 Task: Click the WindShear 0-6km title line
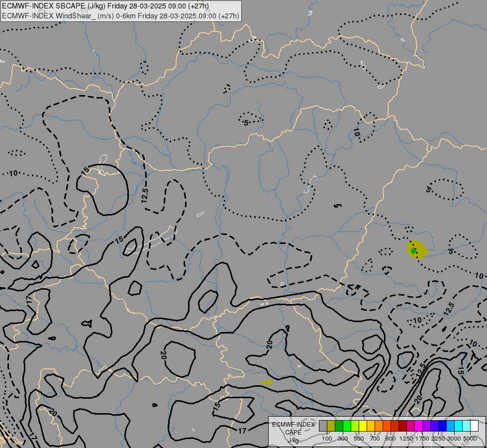(120, 16)
